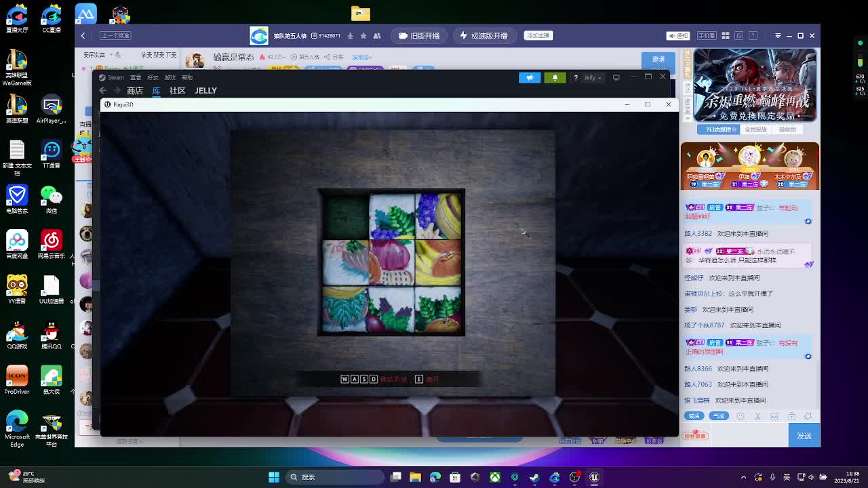
Task: Open the 腾讯QQ desktop icon
Action: point(51,335)
